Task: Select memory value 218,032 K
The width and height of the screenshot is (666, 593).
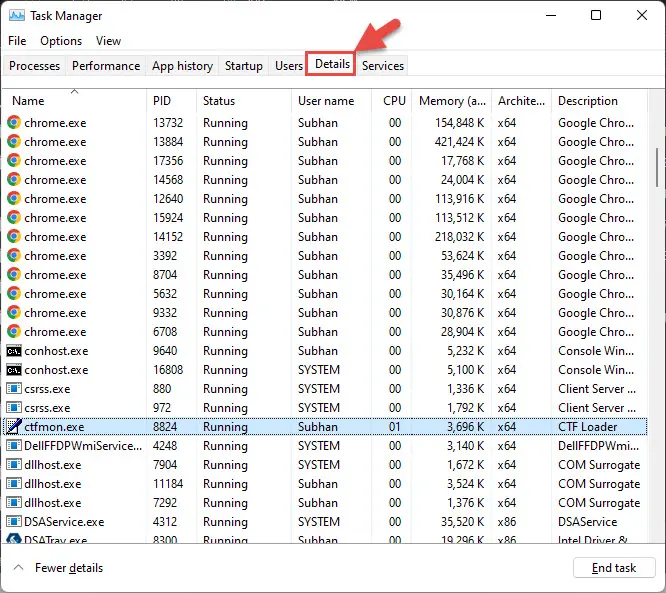Action: pyautogui.click(x=459, y=237)
